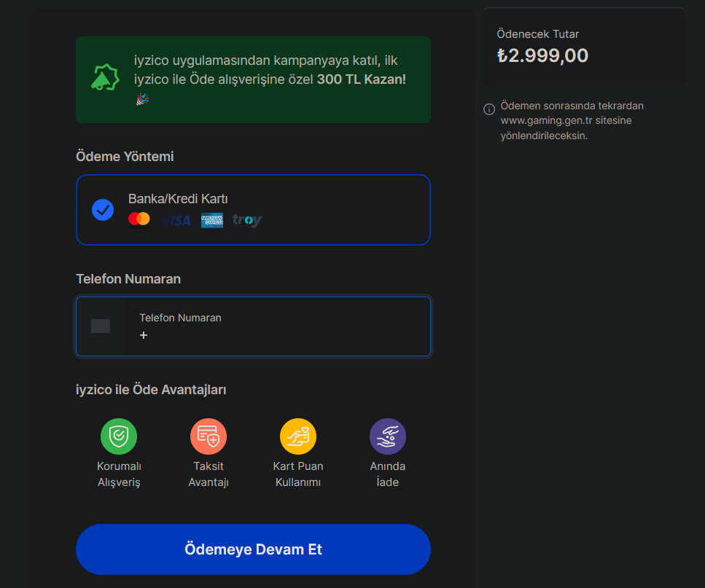This screenshot has height=588, width=705.
Task: Click the Anında İade hand icon
Action: (x=388, y=436)
